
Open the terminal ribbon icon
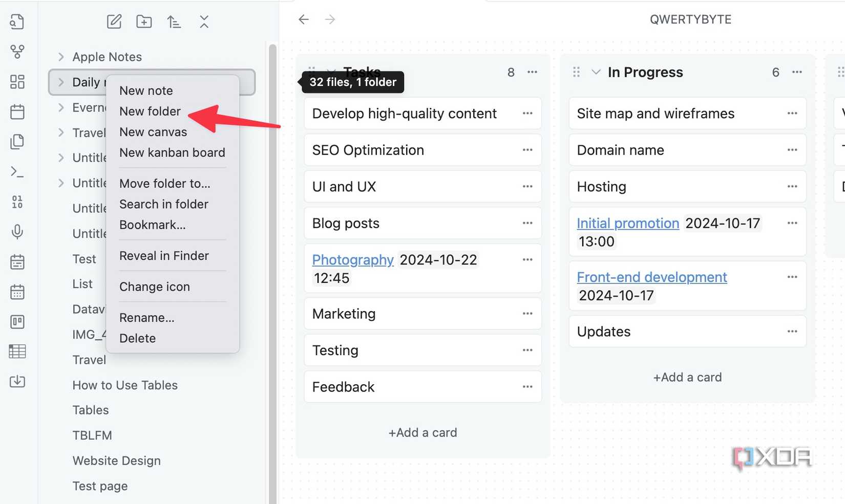pyautogui.click(x=17, y=172)
